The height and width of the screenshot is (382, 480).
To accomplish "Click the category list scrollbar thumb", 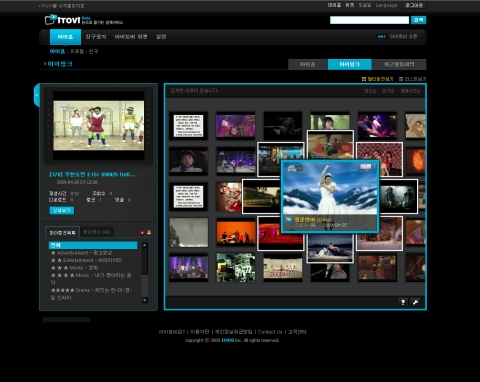I will (145, 261).
